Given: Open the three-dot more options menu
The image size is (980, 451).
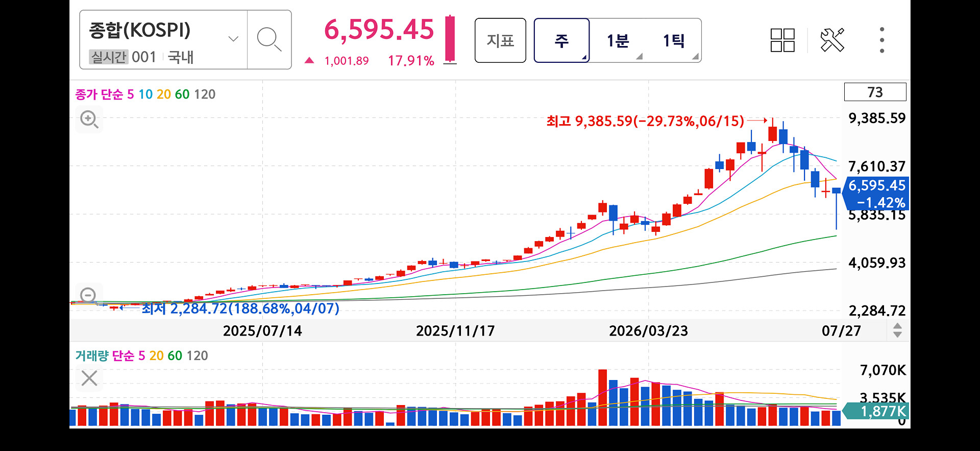Looking at the screenshot, I should pyautogui.click(x=881, y=40).
